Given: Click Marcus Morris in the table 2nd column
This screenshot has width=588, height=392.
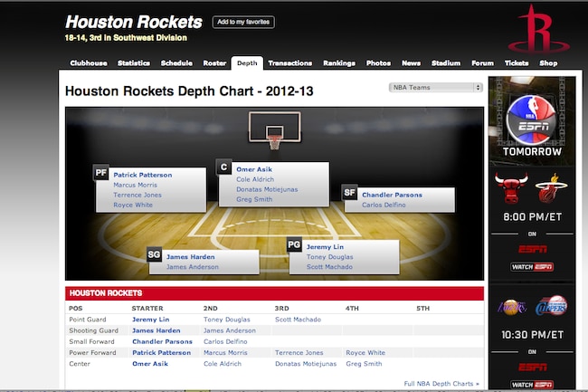Looking at the screenshot, I should pyautogui.click(x=225, y=352).
